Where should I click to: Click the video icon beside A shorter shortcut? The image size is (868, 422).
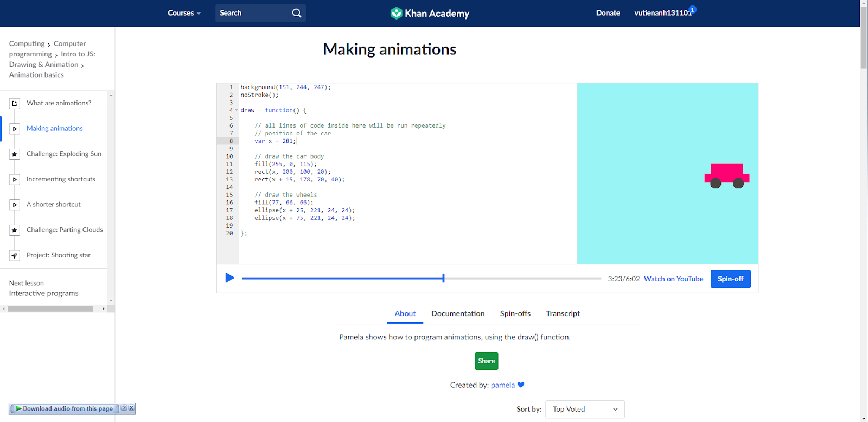pyautogui.click(x=15, y=205)
